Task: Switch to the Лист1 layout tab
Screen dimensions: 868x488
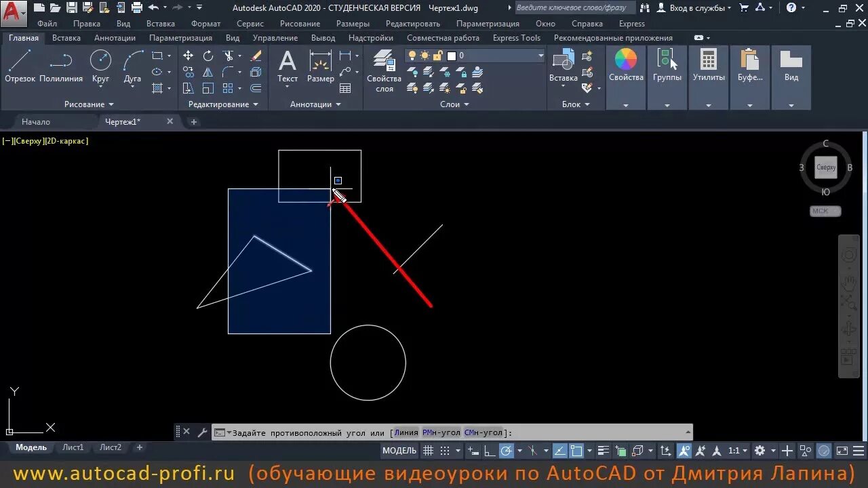Action: point(73,447)
